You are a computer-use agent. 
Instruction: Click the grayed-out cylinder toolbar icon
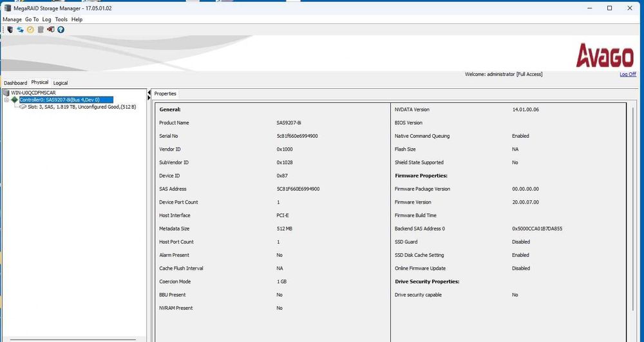coord(41,30)
